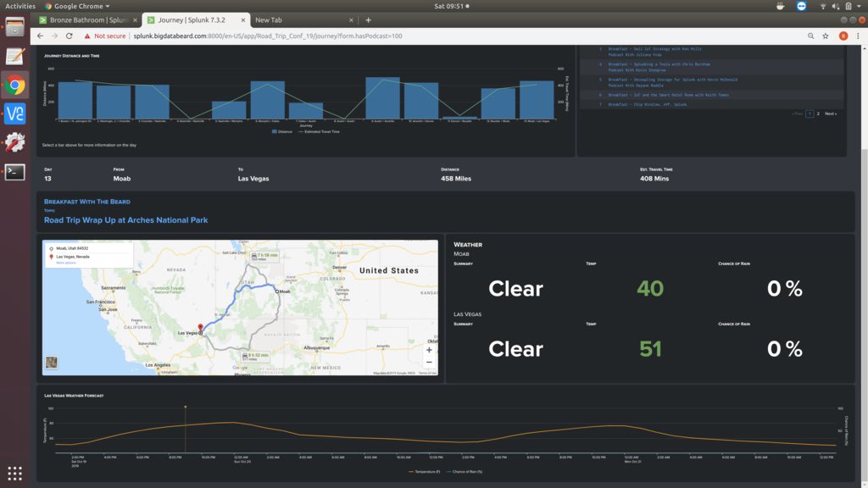868x488 pixels.
Task: Open VNC Viewer from the dock
Action: coord(15,114)
